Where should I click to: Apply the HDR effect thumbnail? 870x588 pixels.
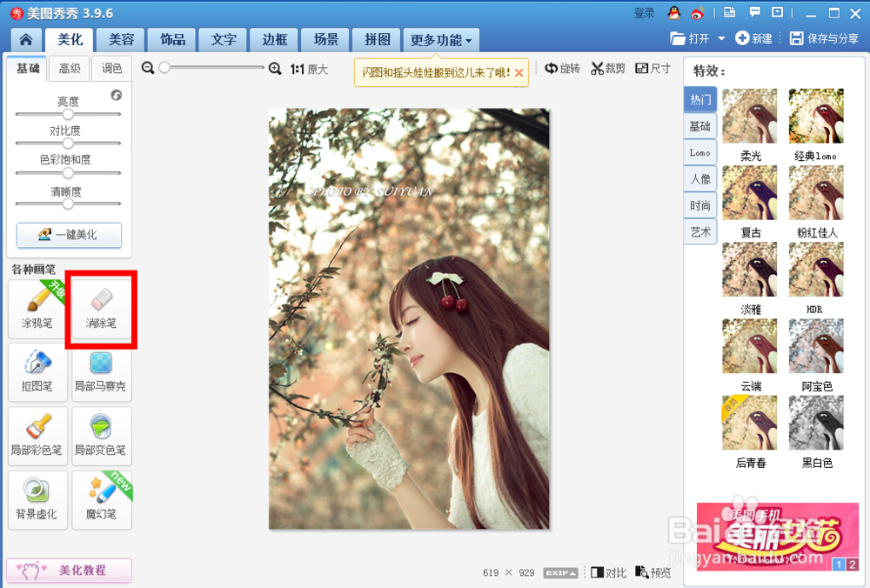(816, 269)
